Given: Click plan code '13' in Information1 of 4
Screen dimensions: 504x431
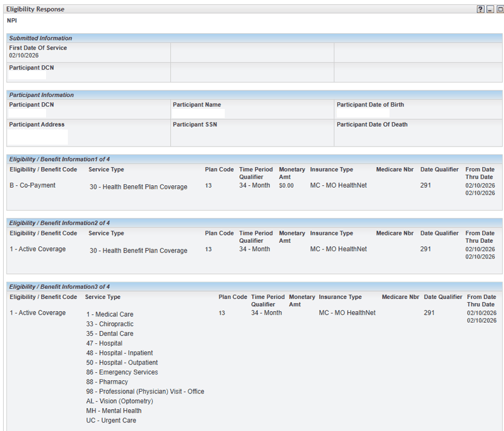Looking at the screenshot, I should pyautogui.click(x=208, y=185).
